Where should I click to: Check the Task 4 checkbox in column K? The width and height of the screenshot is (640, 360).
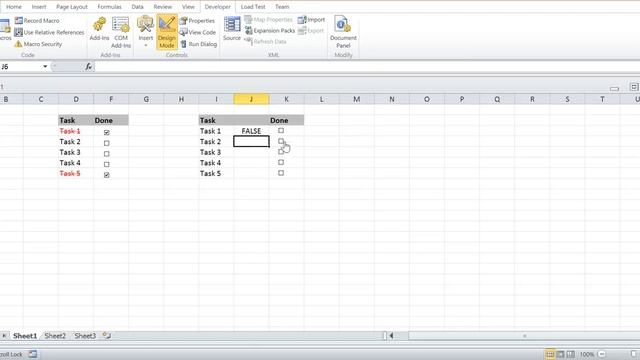tap(281, 162)
